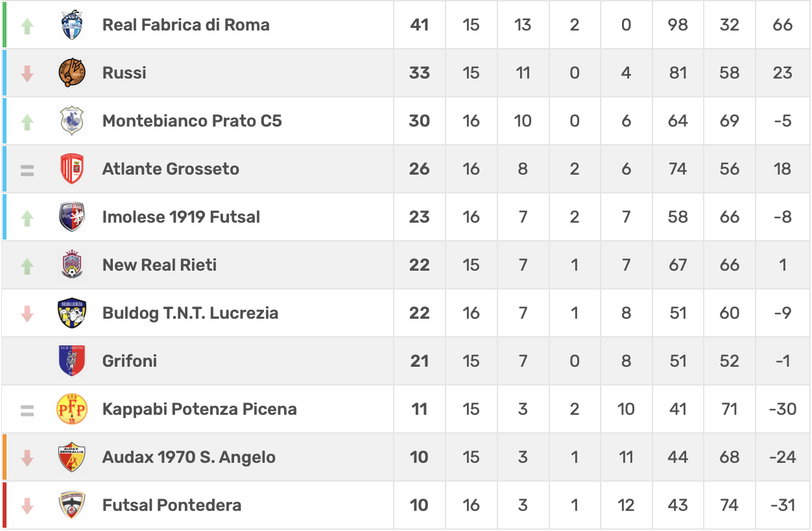This screenshot has height=531, width=812.
Task: Click the equals sign beside Atlante Grosseto
Action: pos(27,171)
